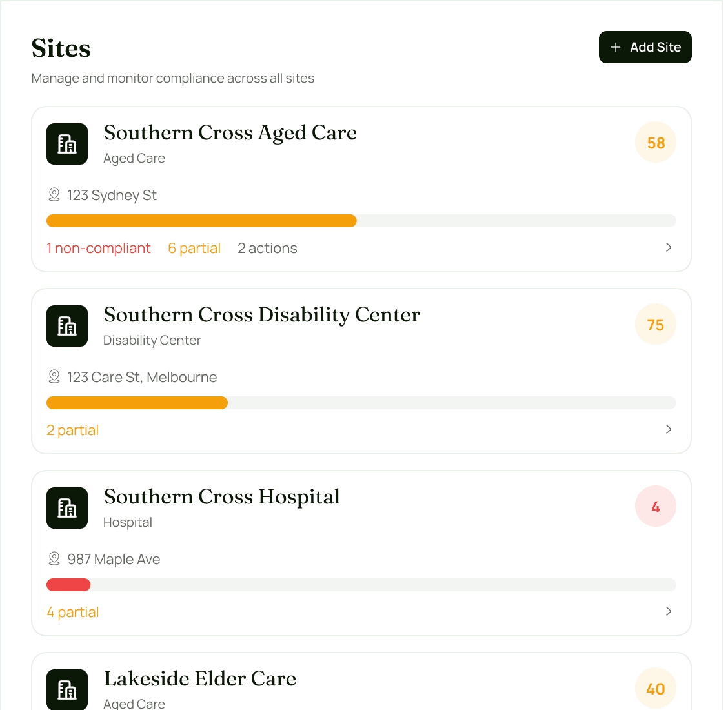Screen dimensions: 728x710
Task: Click 2 partial under Southern Cross Disability Center
Action: [72, 429]
